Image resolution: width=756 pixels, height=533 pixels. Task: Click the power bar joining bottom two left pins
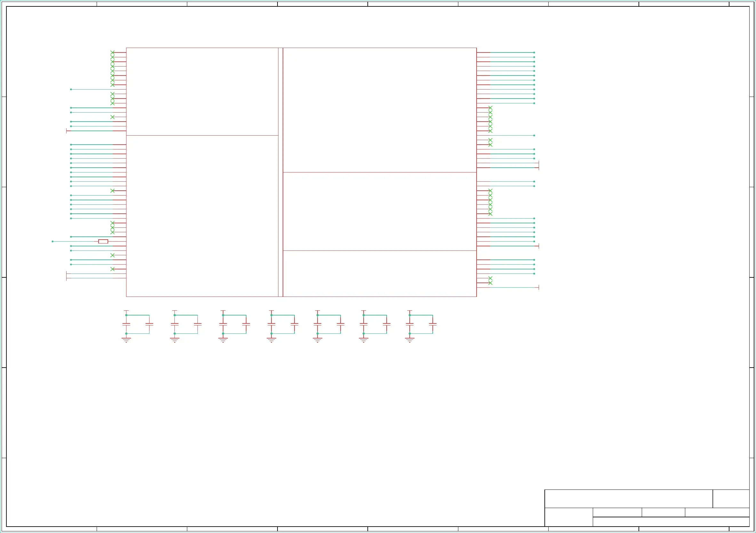(67, 276)
